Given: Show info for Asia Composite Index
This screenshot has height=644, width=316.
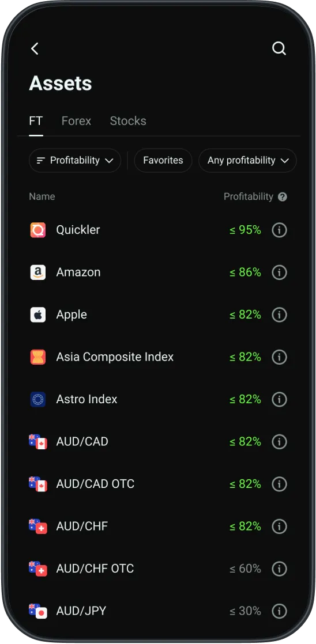Looking at the screenshot, I should click(x=280, y=357).
